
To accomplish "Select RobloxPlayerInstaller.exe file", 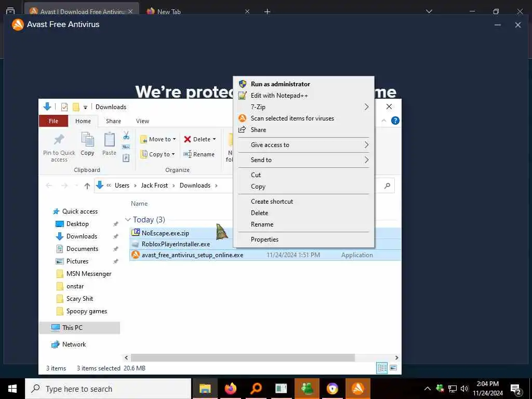I will (176, 244).
